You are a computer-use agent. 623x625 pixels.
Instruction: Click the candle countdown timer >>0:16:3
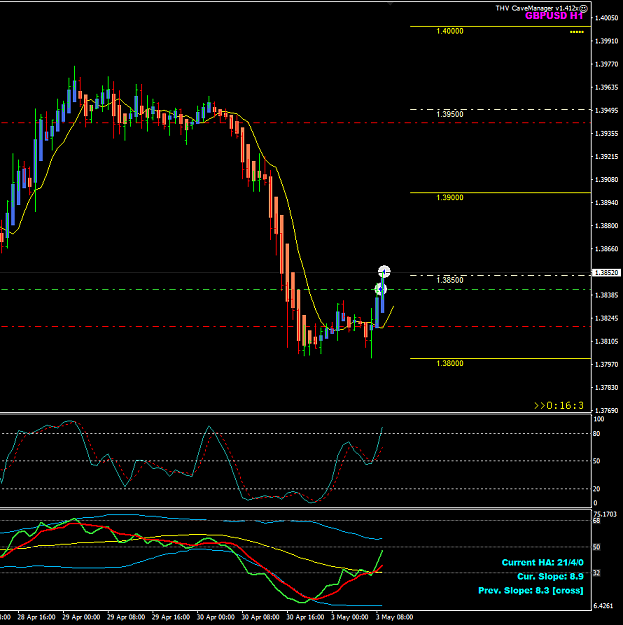pos(559,406)
